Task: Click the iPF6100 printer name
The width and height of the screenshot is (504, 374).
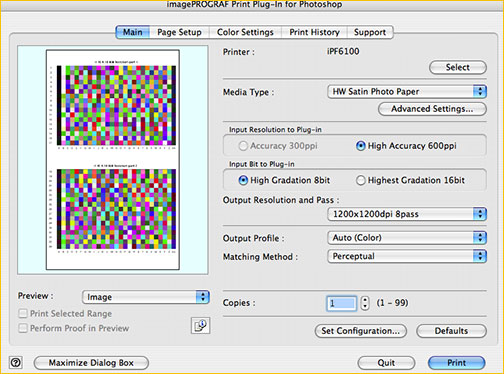Action: click(343, 51)
